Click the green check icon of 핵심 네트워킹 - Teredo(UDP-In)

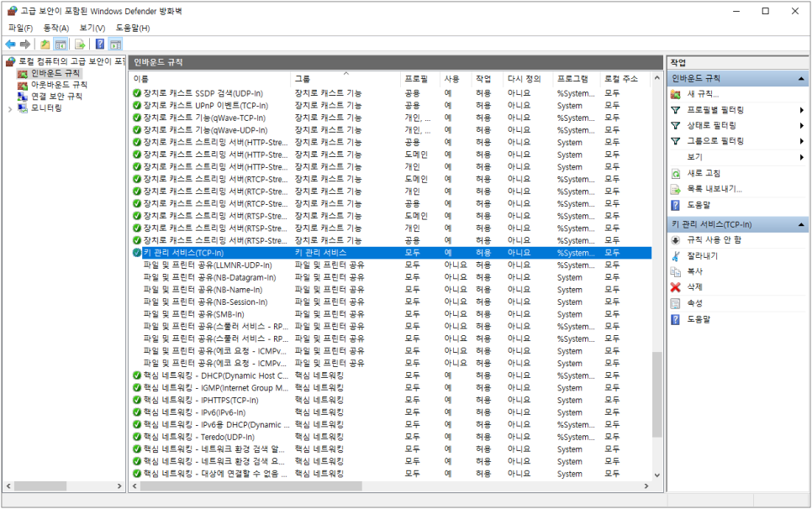pyautogui.click(x=137, y=437)
